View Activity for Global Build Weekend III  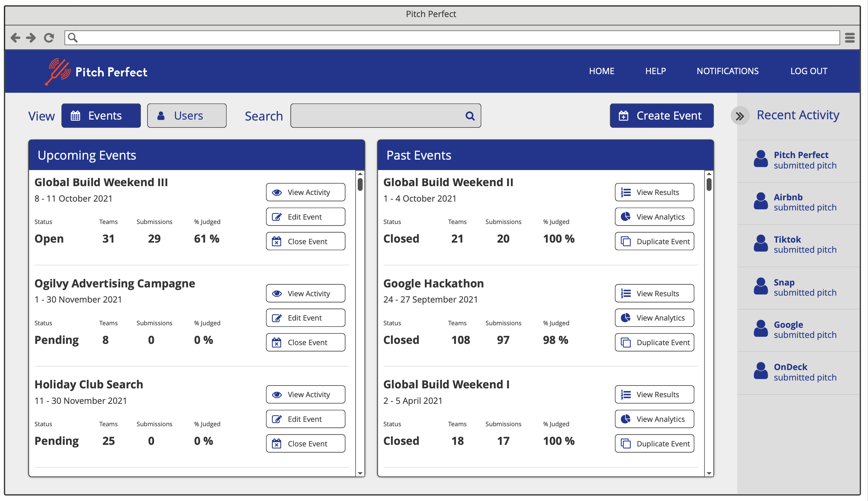point(305,192)
